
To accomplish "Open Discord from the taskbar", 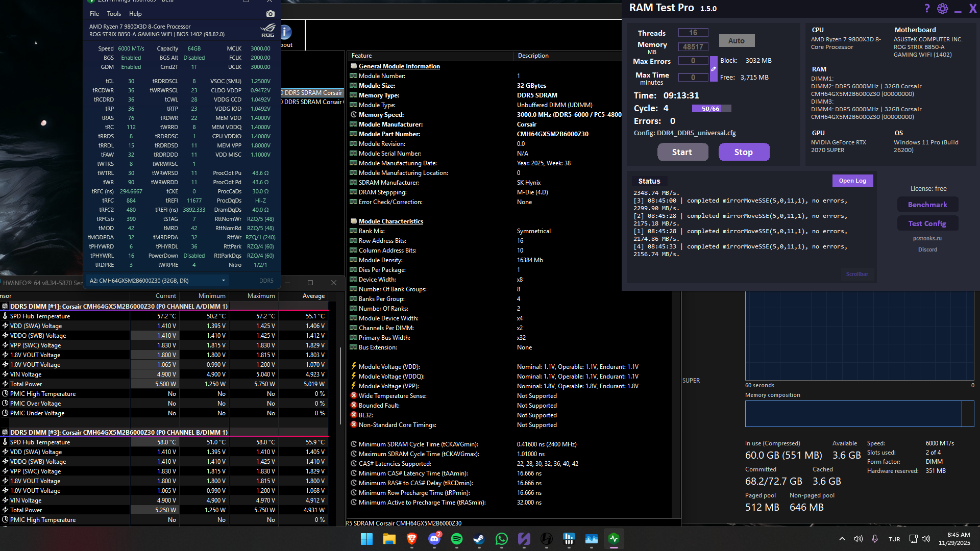I will pyautogui.click(x=434, y=539).
